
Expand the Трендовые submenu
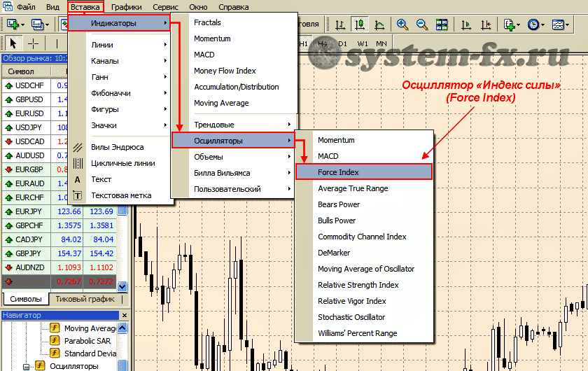click(x=231, y=125)
